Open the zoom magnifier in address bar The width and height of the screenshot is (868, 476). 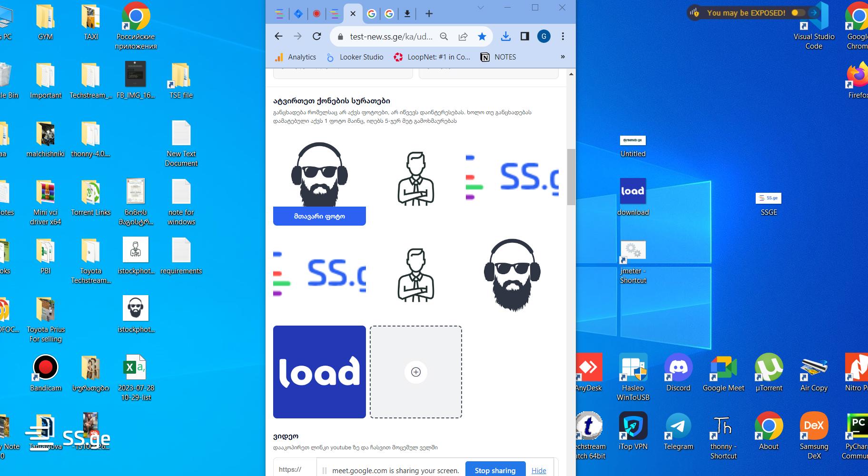[x=444, y=36]
